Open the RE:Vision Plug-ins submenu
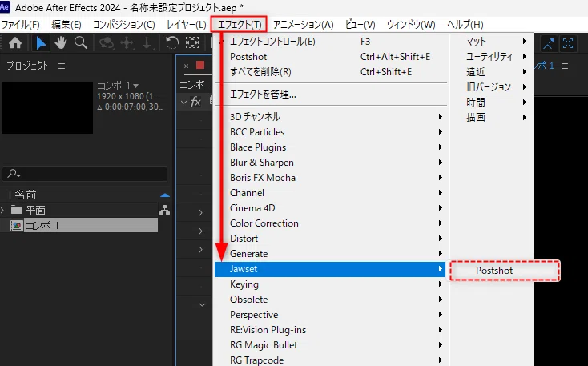 click(331, 330)
